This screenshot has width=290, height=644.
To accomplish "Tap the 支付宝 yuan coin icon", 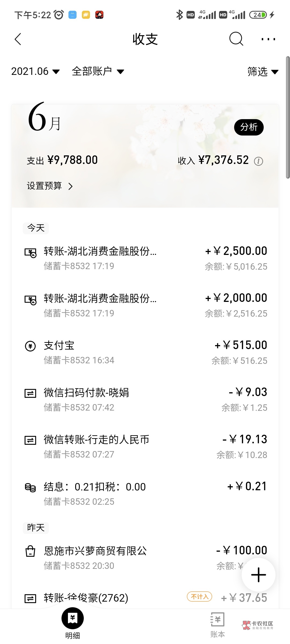I will point(30,346).
